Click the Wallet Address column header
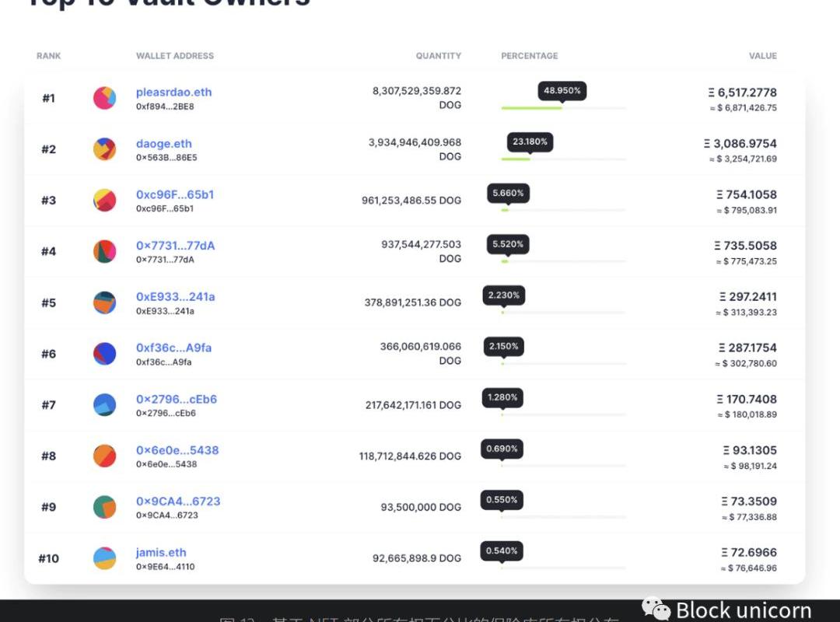This screenshot has height=622, width=840. (174, 56)
